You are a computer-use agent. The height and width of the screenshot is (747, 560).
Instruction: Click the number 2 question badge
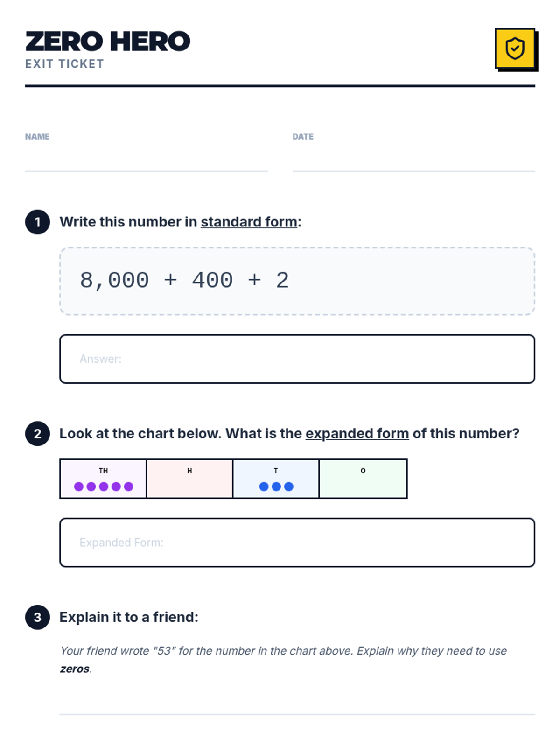[x=37, y=434]
